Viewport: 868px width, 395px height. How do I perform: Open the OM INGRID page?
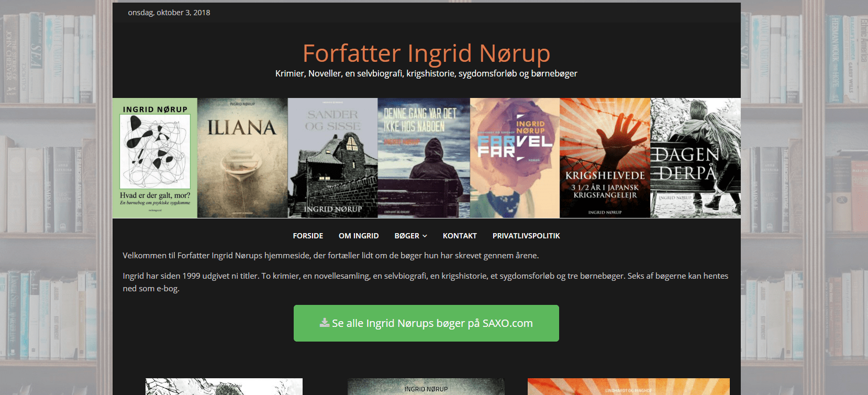(x=359, y=236)
